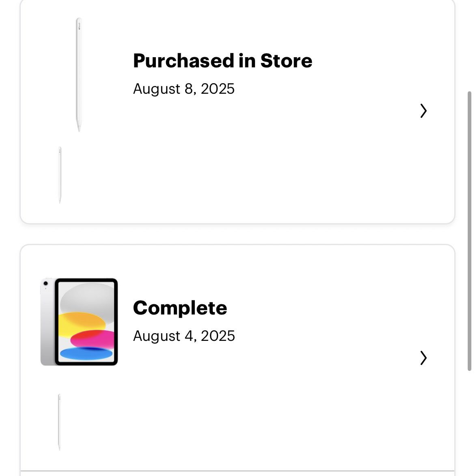Click the partially visible order card at the bottom
Viewport: 475px width, 476px height.
[x=237, y=474]
